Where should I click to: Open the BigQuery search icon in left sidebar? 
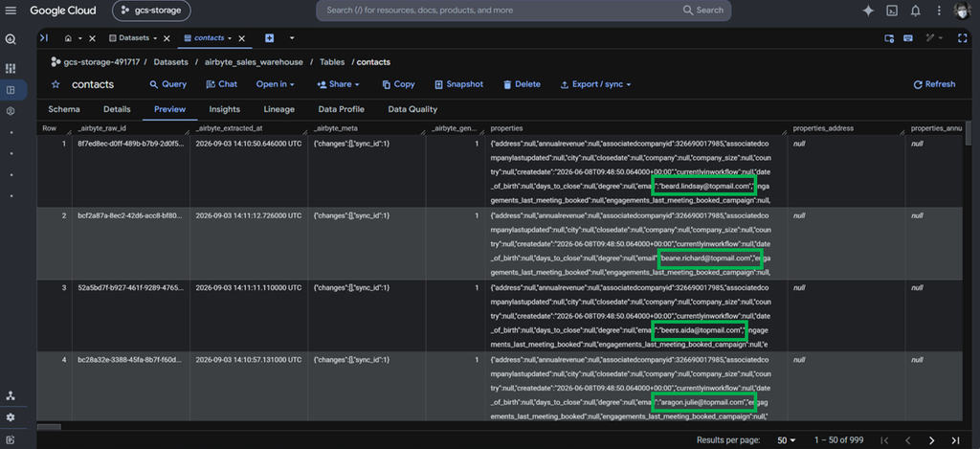click(11, 39)
